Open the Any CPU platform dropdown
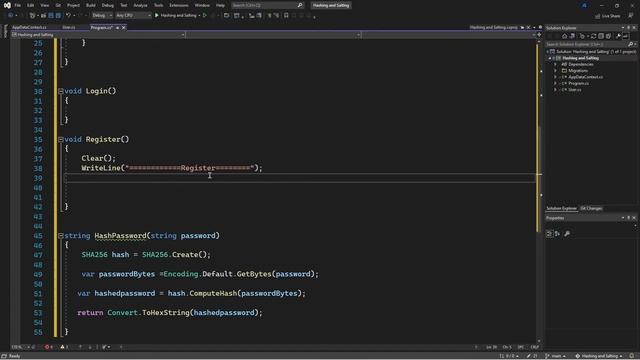 [133, 16]
